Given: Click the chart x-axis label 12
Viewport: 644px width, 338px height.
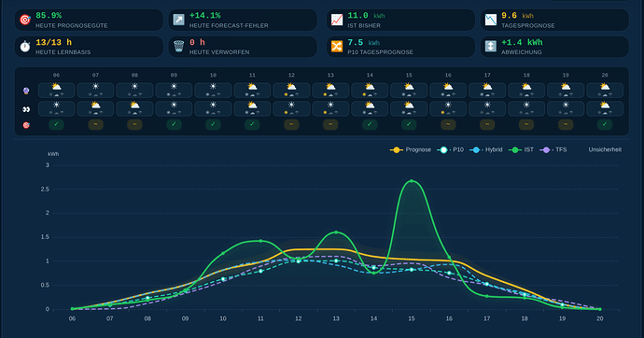Looking at the screenshot, I should 299,318.
